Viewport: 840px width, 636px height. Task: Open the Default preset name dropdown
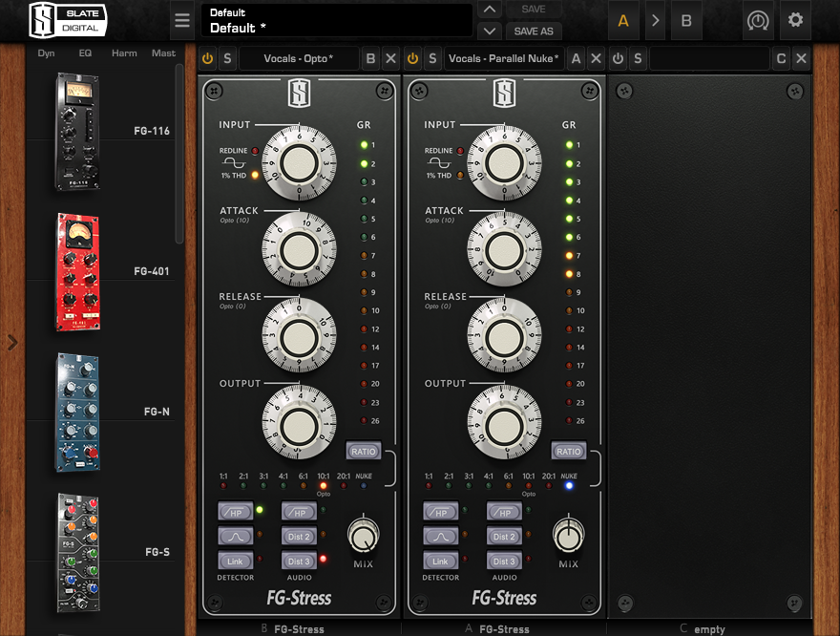coord(336,20)
